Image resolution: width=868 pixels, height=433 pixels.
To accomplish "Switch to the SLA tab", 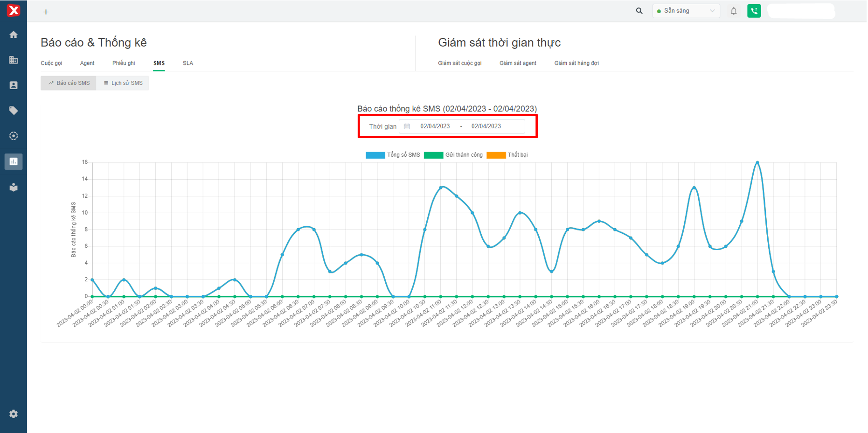I will [188, 63].
